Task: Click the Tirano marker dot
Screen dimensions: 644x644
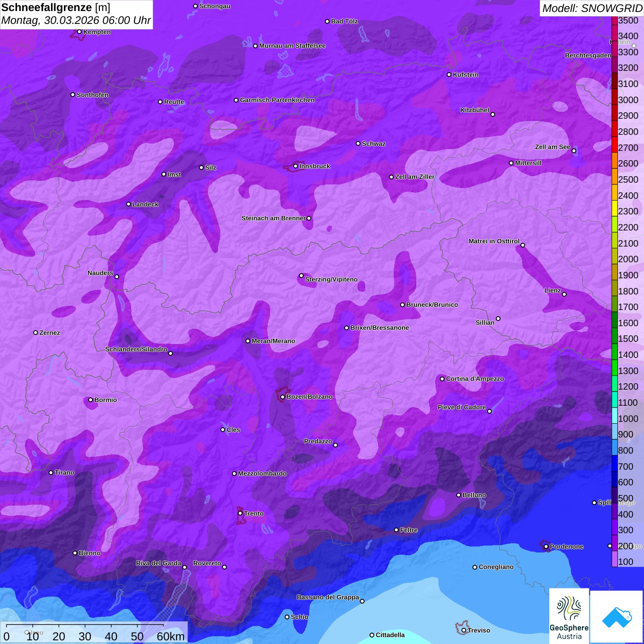Action: (x=51, y=472)
